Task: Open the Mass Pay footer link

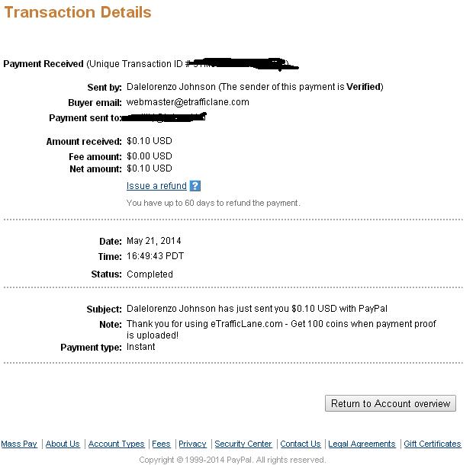Action: click(x=19, y=444)
